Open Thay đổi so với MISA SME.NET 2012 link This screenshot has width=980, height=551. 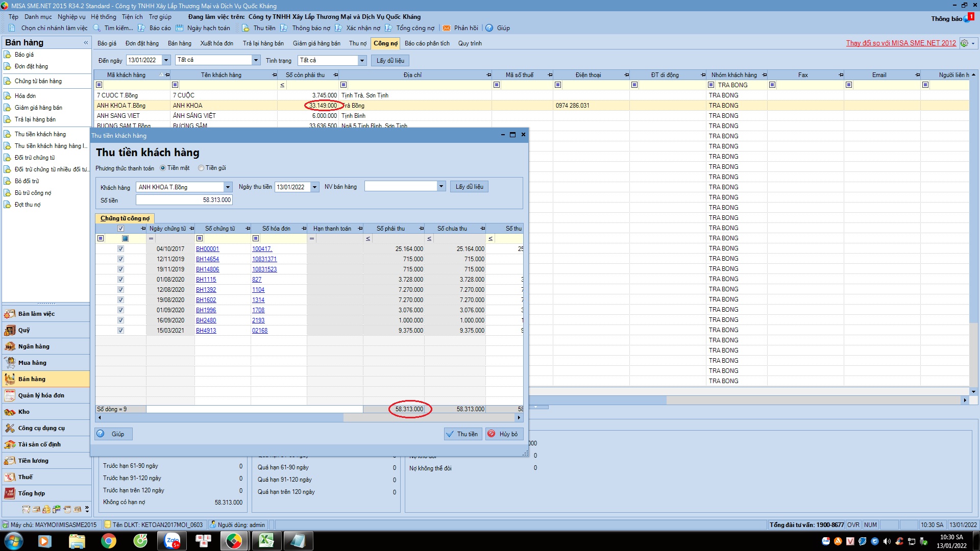[x=901, y=43]
